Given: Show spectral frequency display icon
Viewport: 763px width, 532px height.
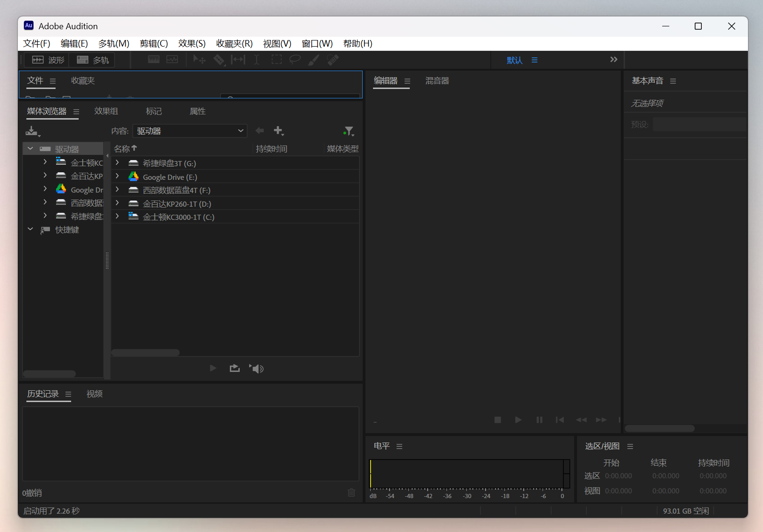Looking at the screenshot, I should tap(154, 59).
